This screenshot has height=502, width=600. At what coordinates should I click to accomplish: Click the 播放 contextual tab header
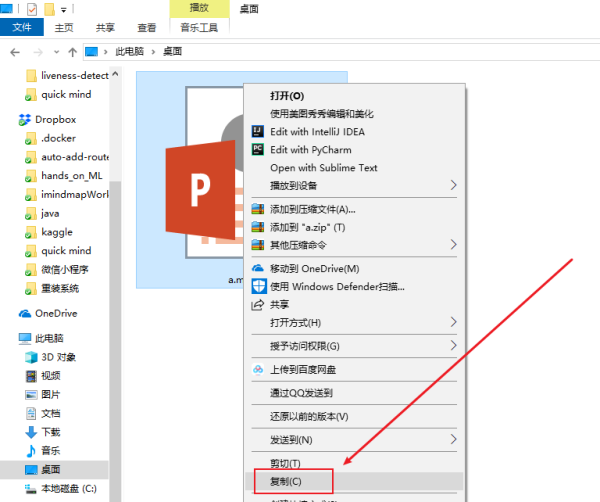(x=199, y=8)
